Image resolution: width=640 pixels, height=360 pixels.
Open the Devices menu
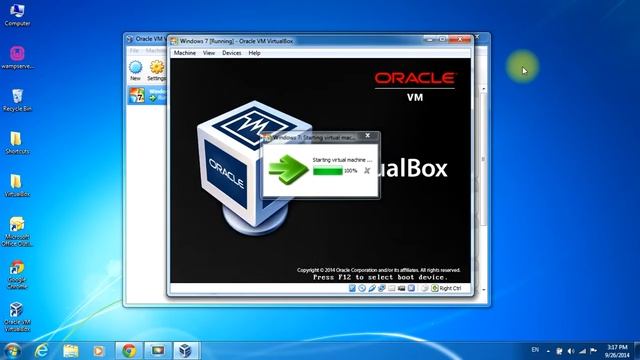click(x=231, y=53)
